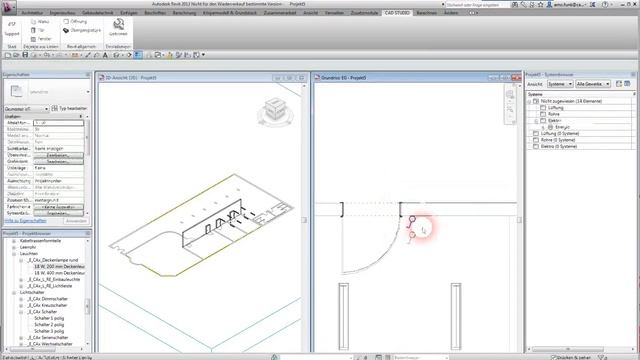640x360 pixels.
Task: Open the Systeme view dropdown
Action: pyautogui.click(x=560, y=84)
